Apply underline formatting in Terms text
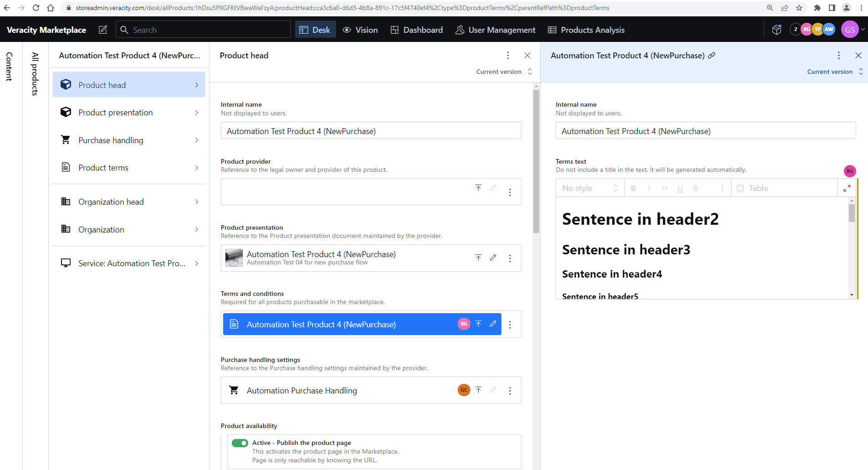The image size is (868, 470). [680, 188]
